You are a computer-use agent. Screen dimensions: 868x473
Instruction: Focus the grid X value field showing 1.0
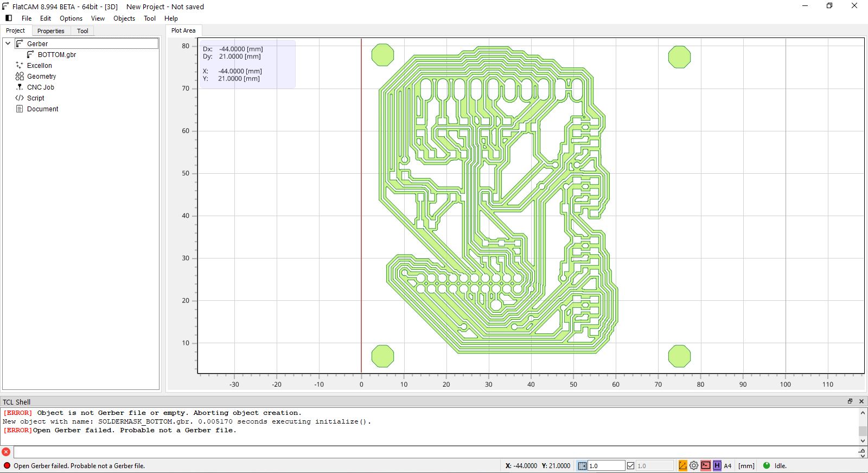606,465
